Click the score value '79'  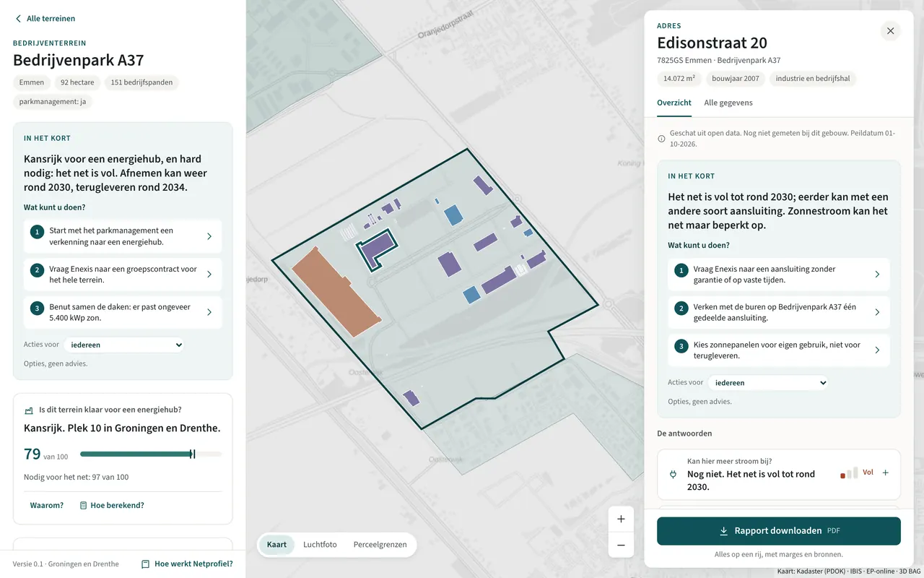click(32, 454)
